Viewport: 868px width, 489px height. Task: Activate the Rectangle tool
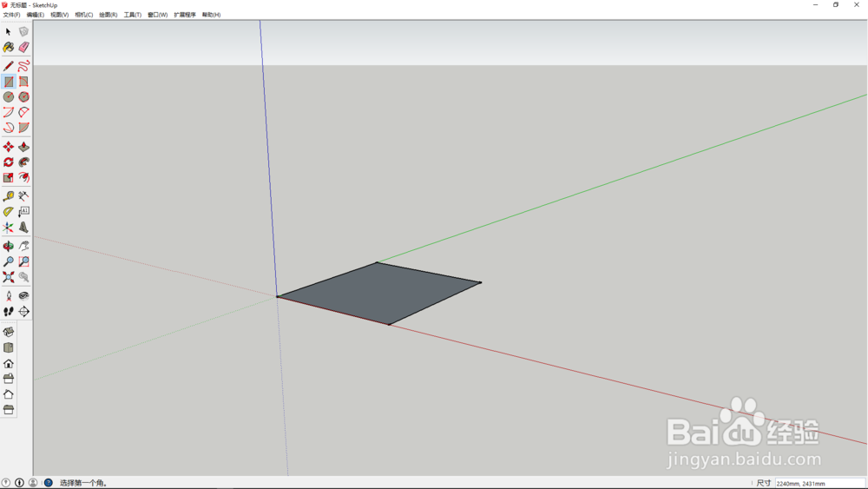point(9,82)
